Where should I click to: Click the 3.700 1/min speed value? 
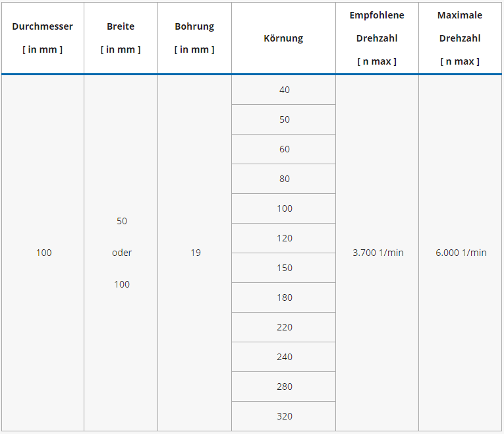378,253
